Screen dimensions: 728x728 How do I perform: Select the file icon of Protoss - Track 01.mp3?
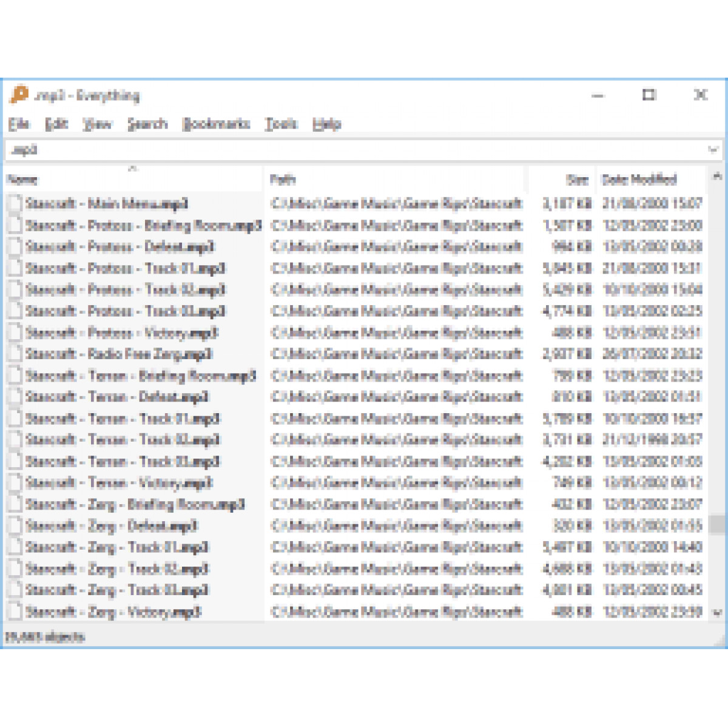(x=15, y=268)
